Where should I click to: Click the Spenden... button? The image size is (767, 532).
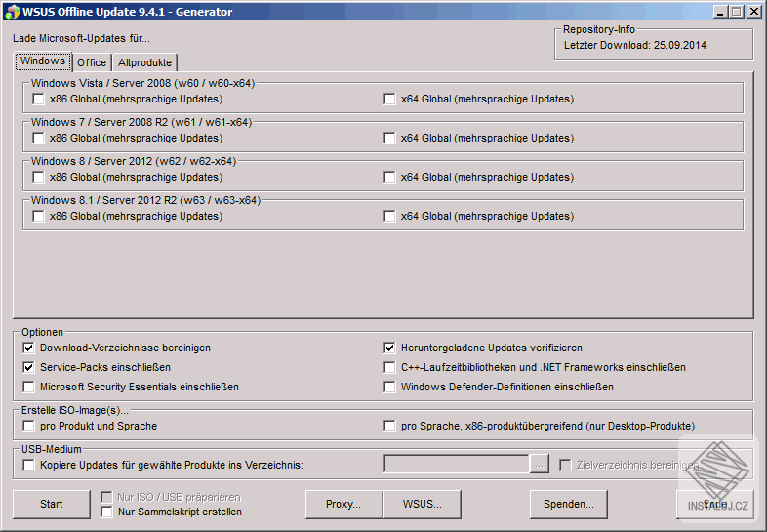(x=568, y=504)
